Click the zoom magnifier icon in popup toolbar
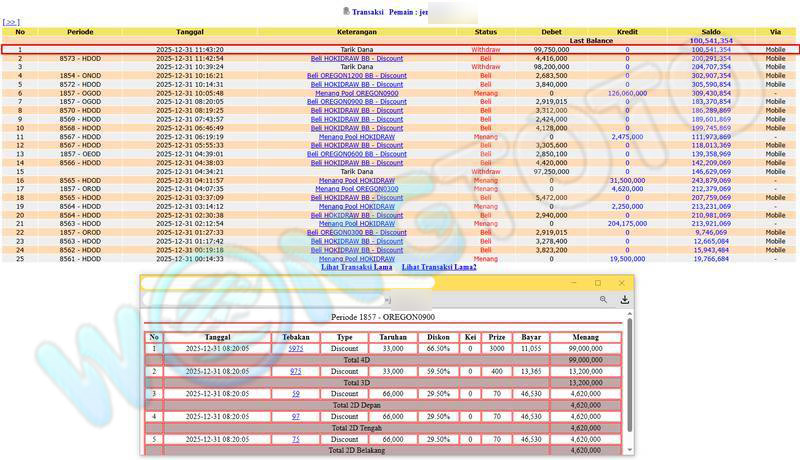800x460 pixels. click(604, 299)
